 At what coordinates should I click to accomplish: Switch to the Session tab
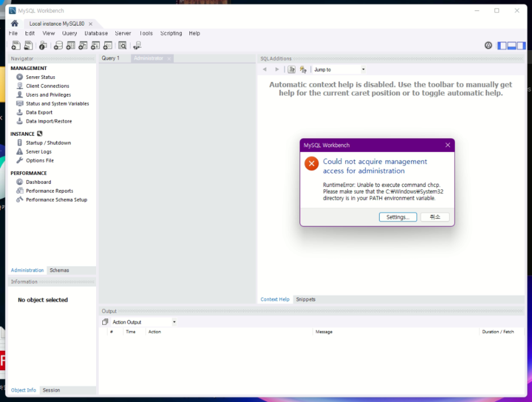click(51, 390)
